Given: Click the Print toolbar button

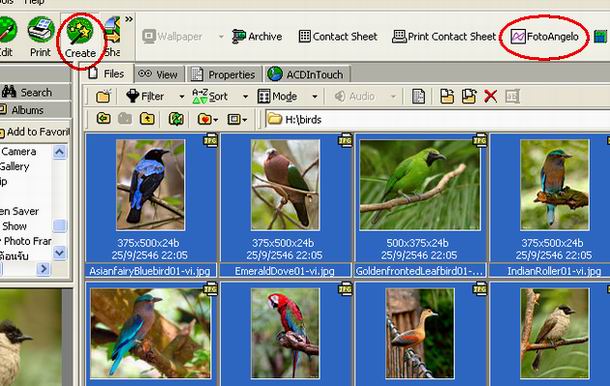Looking at the screenshot, I should click(x=40, y=37).
